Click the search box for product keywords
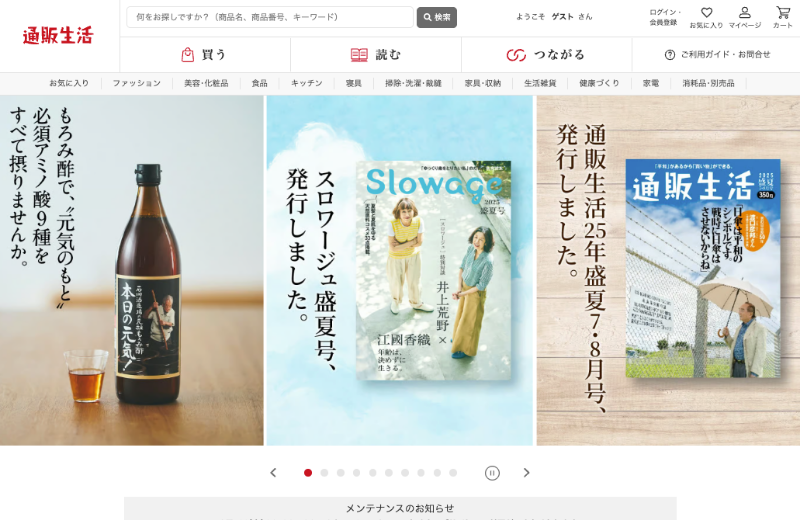This screenshot has width=800, height=520. (270, 17)
